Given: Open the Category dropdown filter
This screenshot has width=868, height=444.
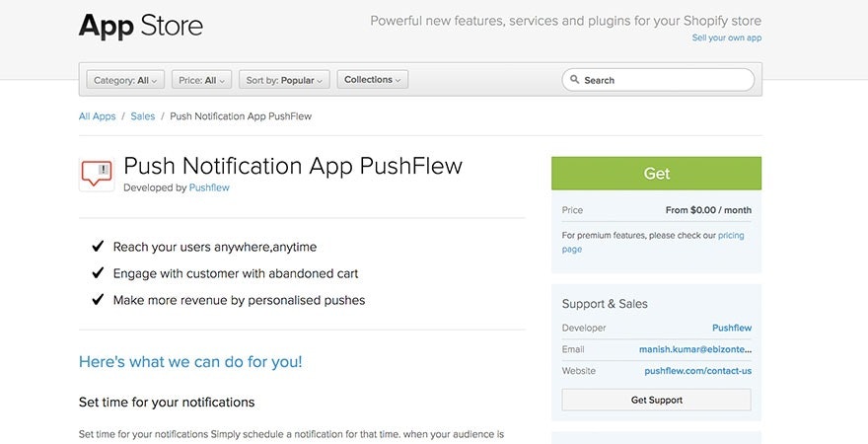Looking at the screenshot, I should (125, 80).
